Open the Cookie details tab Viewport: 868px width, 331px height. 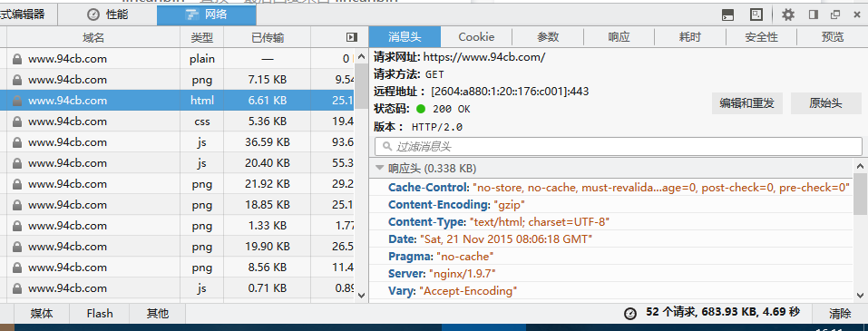[x=476, y=37]
